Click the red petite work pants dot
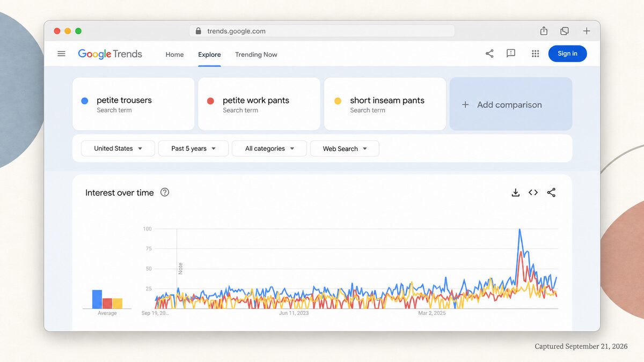 point(210,101)
